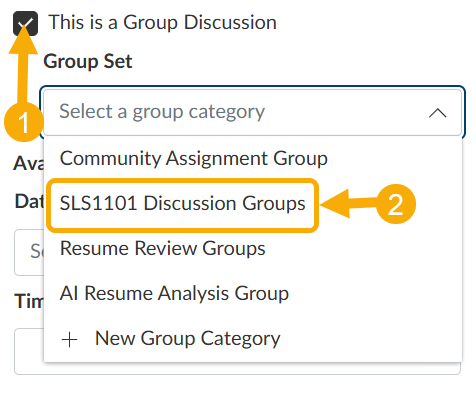The height and width of the screenshot is (395, 476).
Task: Choose Community Assignment Group option
Action: [x=252, y=158]
